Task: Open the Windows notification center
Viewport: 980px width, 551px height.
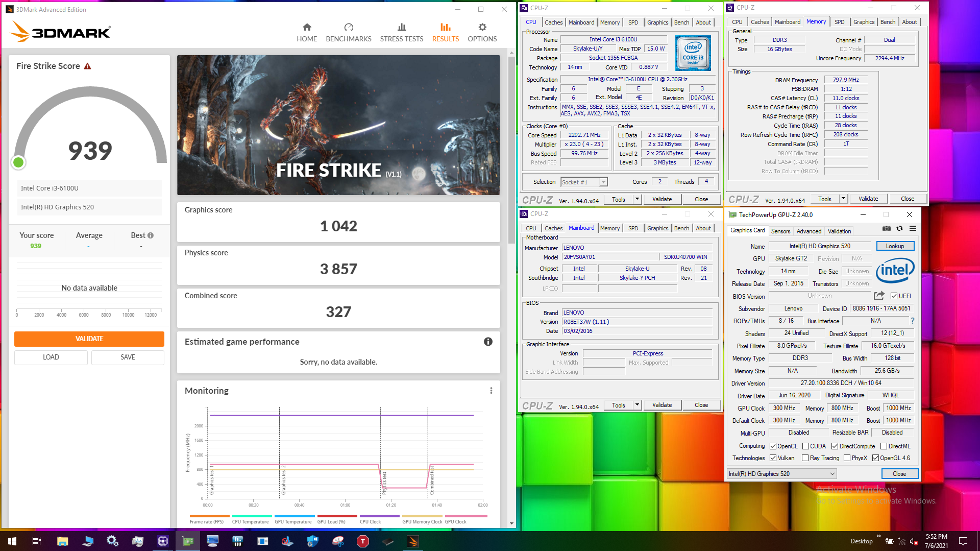Action: (x=963, y=541)
